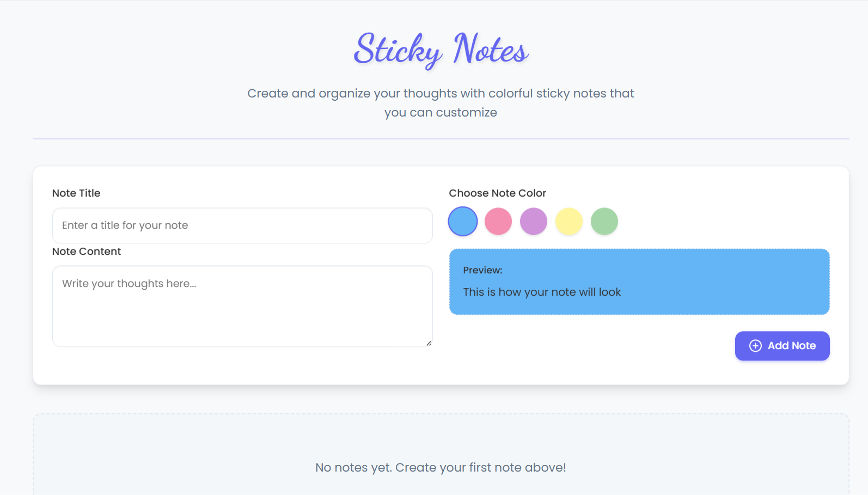Select the yellow note color
The height and width of the screenshot is (495, 868).
tap(569, 221)
